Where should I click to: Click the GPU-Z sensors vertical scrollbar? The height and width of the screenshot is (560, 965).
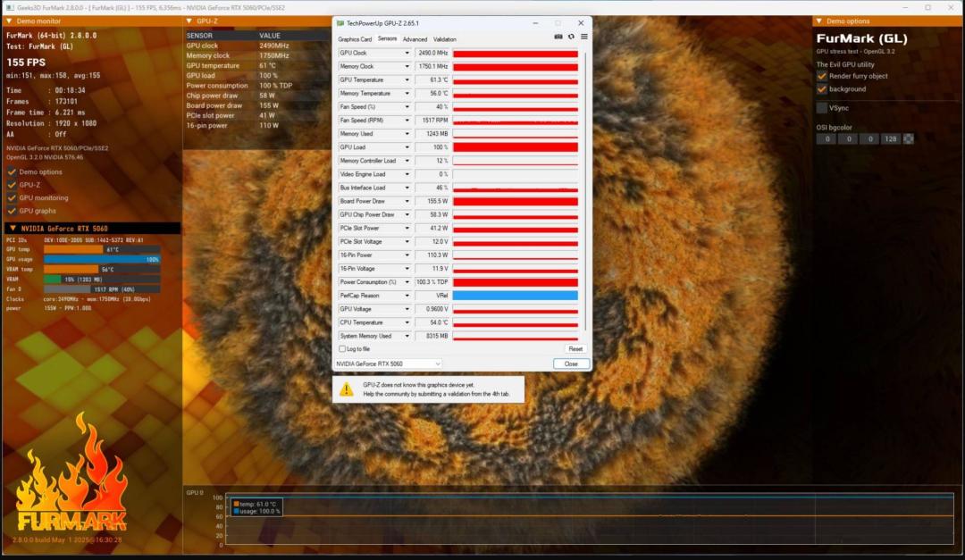585,191
